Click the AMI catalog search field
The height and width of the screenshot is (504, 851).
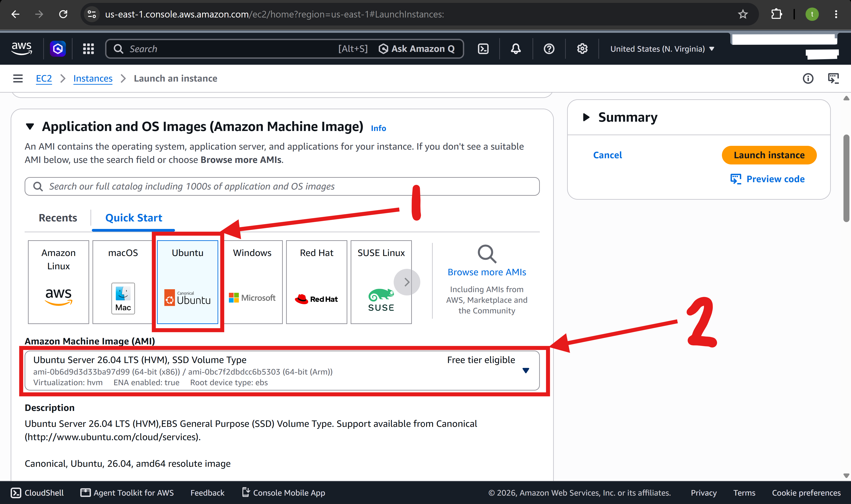coord(282,186)
